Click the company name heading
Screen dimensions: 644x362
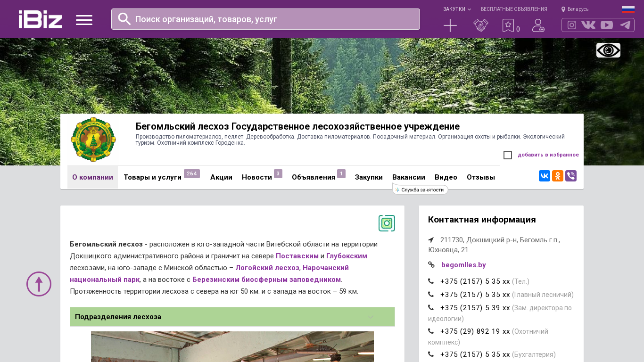[x=297, y=126]
